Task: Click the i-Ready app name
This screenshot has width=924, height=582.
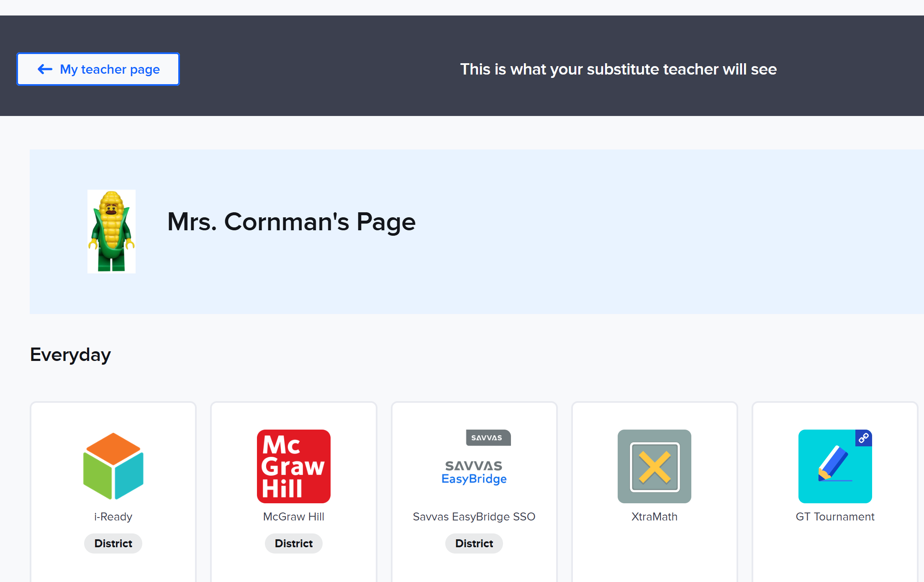Action: point(113,517)
